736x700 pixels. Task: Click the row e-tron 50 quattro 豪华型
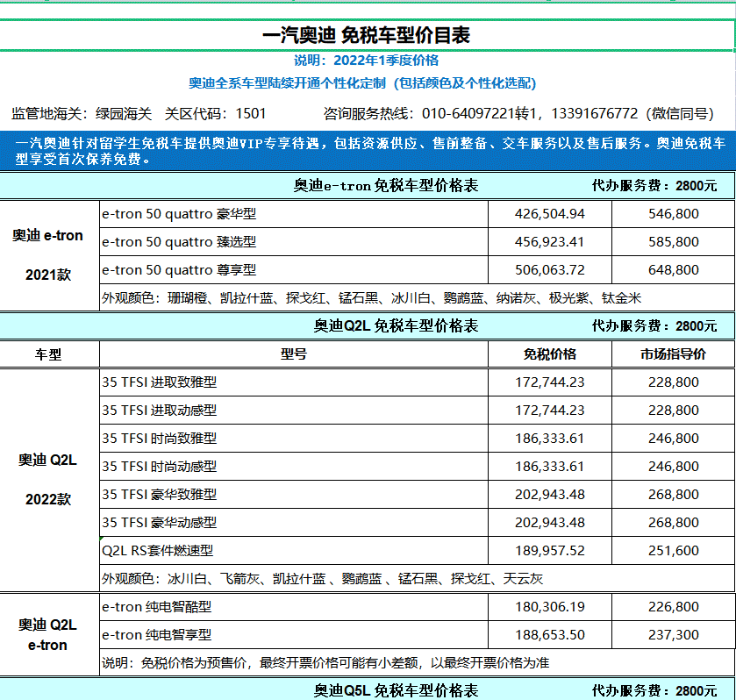tap(294, 214)
